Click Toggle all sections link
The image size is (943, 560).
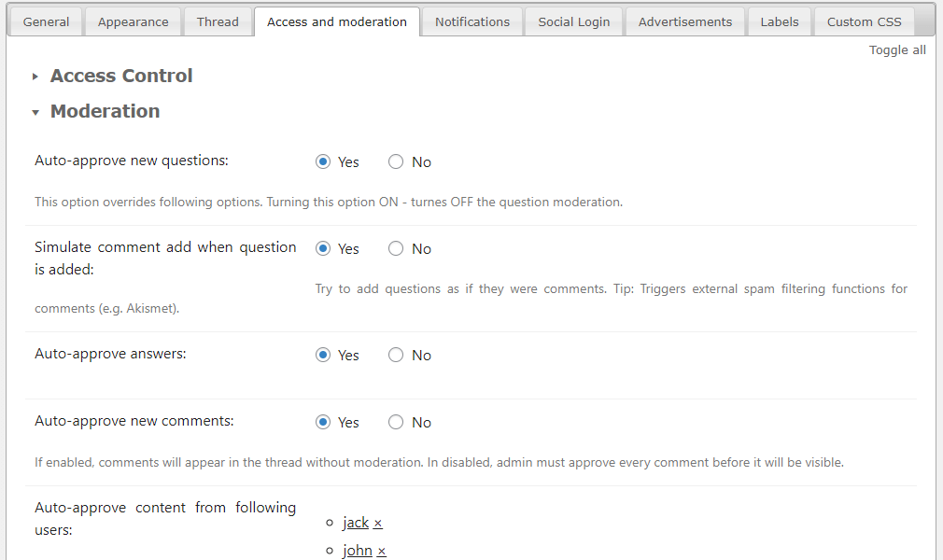click(897, 49)
